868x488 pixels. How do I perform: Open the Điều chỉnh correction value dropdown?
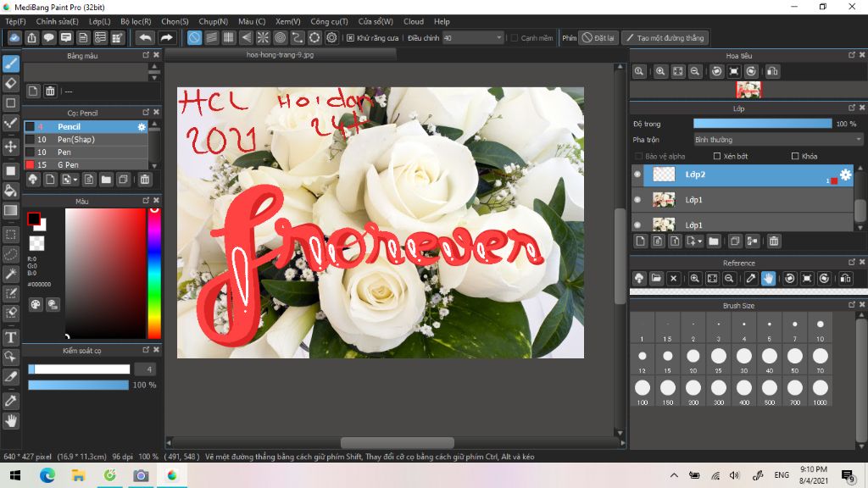pyautogui.click(x=473, y=37)
